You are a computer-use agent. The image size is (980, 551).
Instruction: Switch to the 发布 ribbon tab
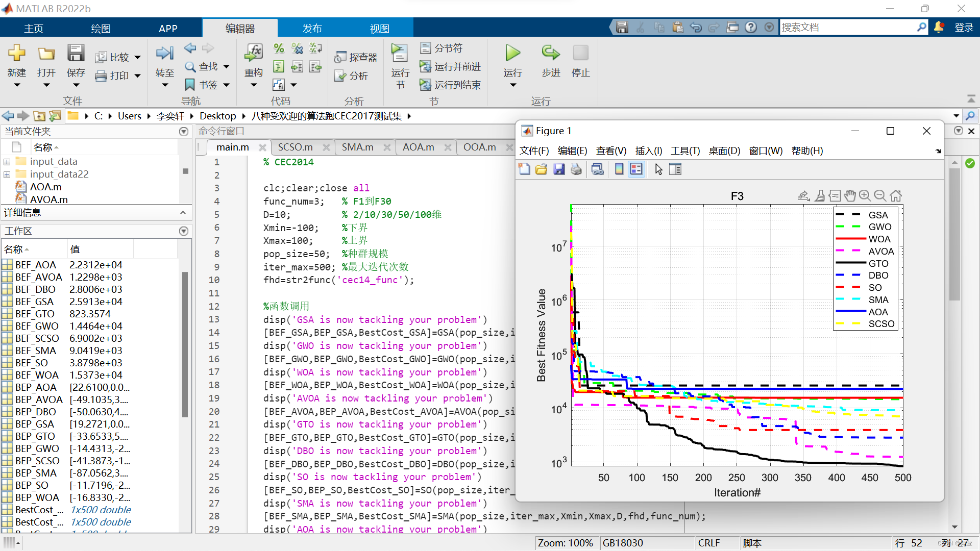[312, 29]
